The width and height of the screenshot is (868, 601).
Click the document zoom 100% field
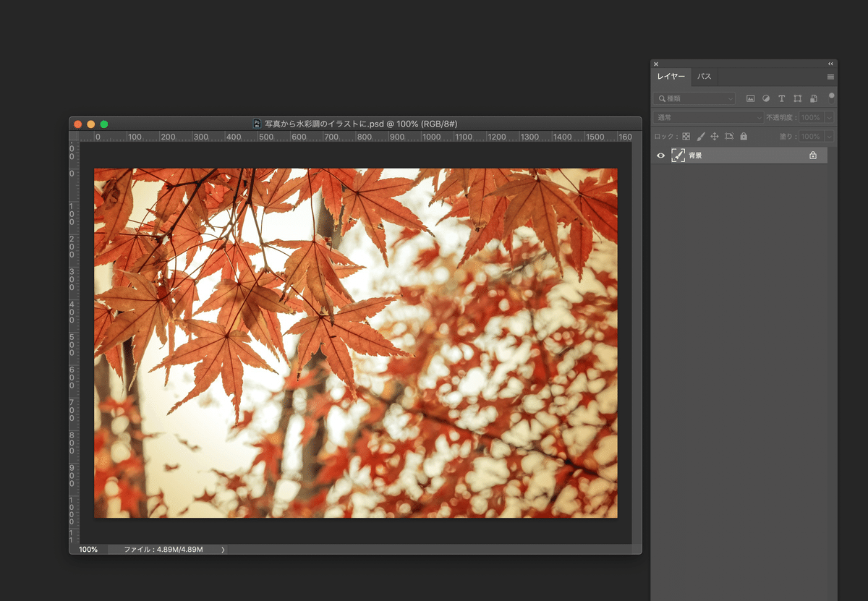coord(88,550)
